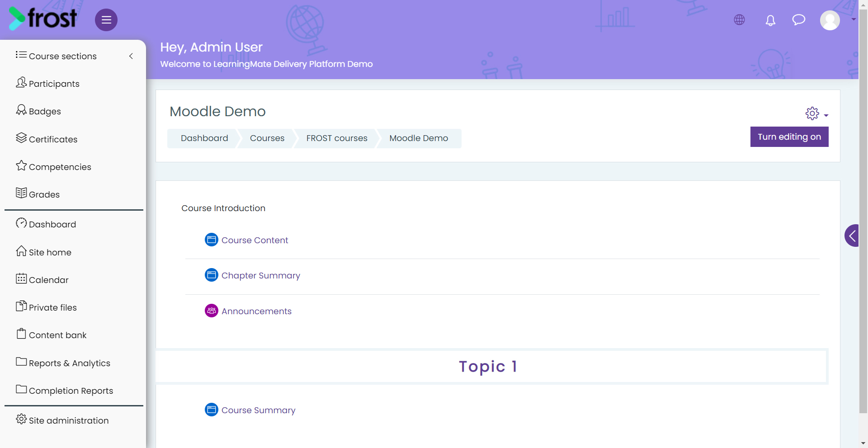Click the frost logo
868x448 pixels.
click(43, 18)
